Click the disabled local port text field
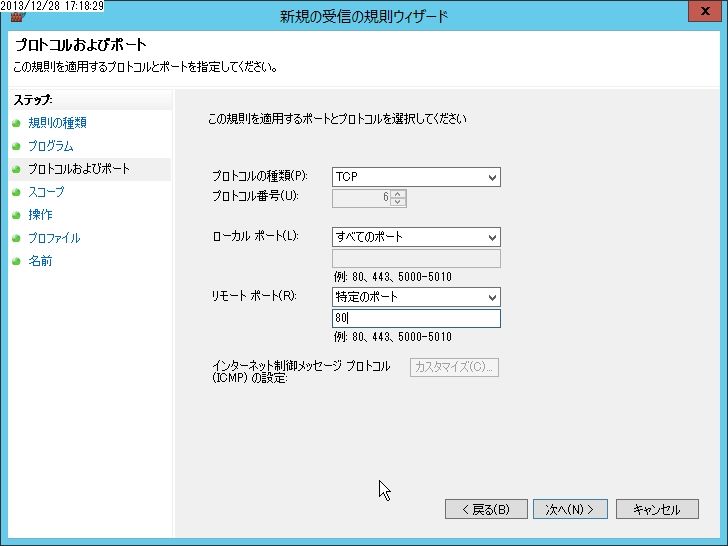This screenshot has height=546, width=728. tap(416, 258)
